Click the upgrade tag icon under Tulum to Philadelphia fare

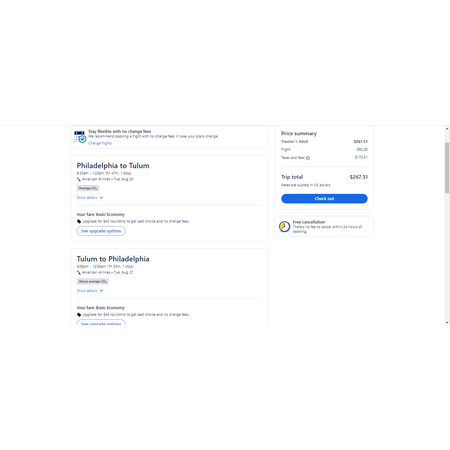[79, 315]
